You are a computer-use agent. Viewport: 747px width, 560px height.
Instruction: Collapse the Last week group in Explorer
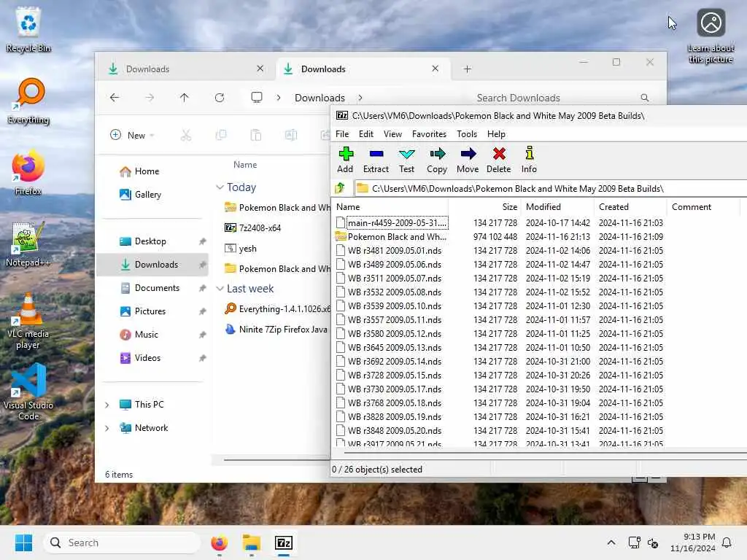pyautogui.click(x=220, y=289)
